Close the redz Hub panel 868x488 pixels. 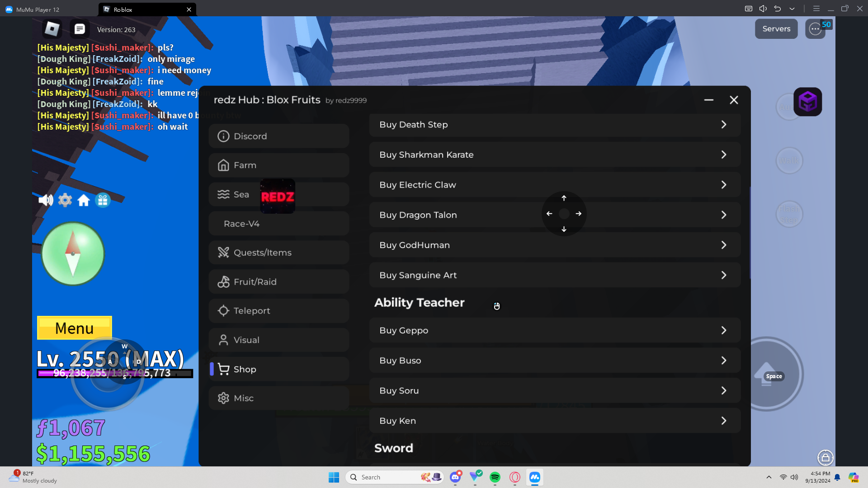(734, 100)
